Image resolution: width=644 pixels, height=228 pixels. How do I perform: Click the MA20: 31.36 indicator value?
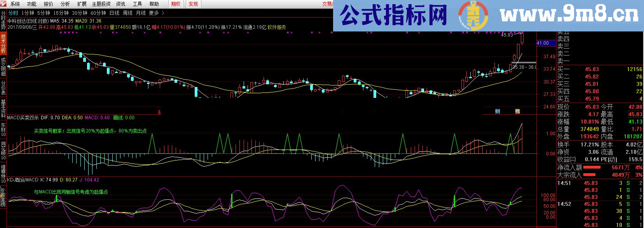tap(88, 21)
